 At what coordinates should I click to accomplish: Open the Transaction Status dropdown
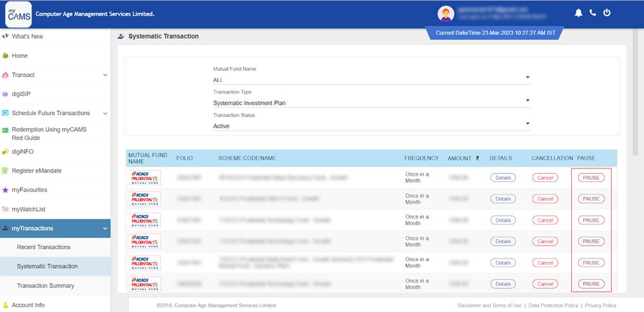[x=527, y=124]
